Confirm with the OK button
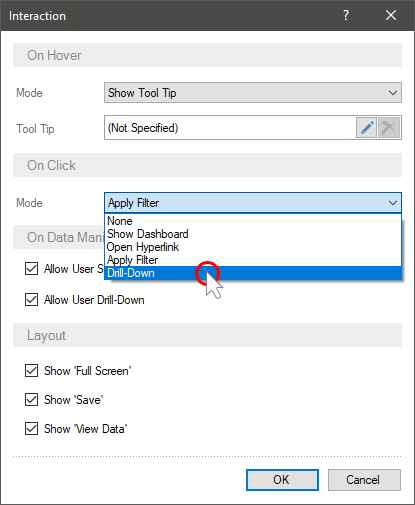 [x=282, y=480]
